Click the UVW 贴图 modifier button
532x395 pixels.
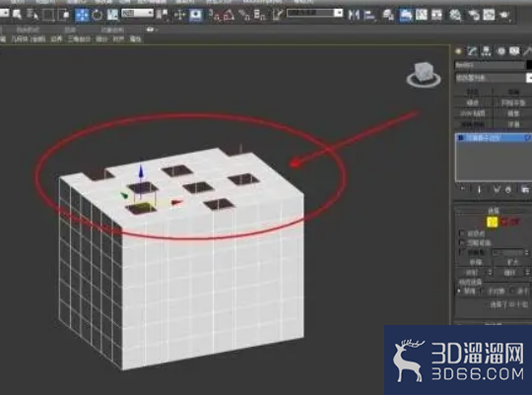473,113
